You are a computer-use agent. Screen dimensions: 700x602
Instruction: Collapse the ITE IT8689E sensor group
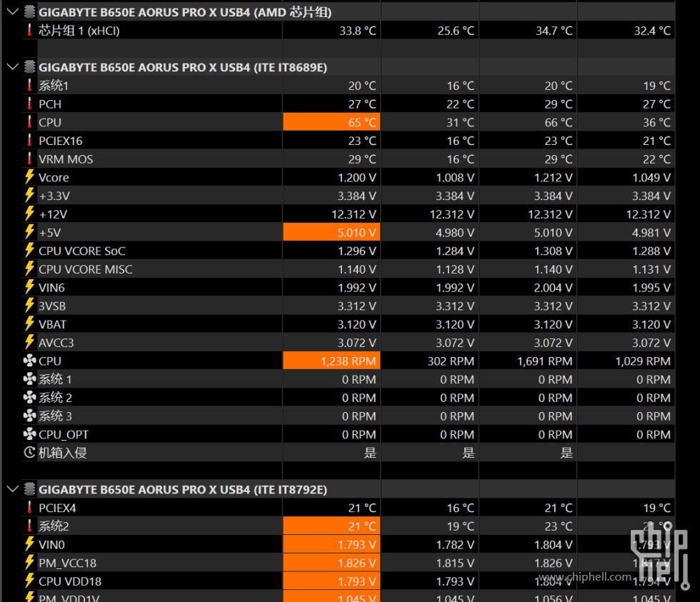pyautogui.click(x=13, y=67)
